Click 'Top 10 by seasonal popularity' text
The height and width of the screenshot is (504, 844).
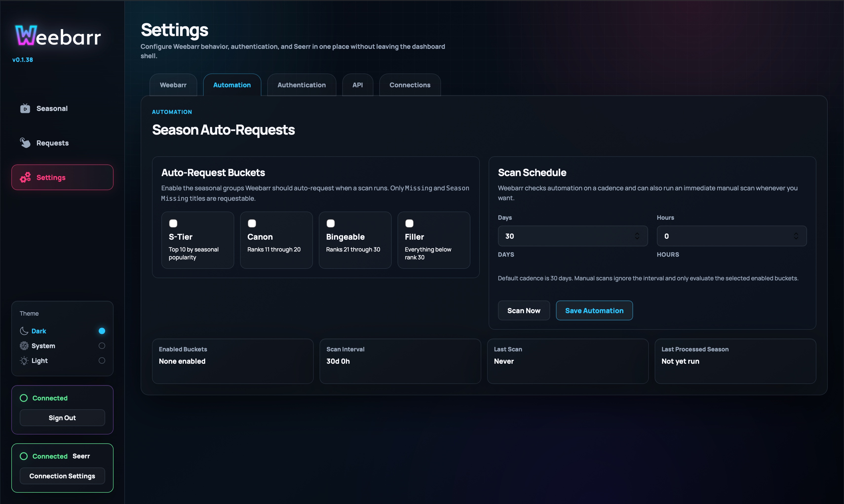click(194, 253)
